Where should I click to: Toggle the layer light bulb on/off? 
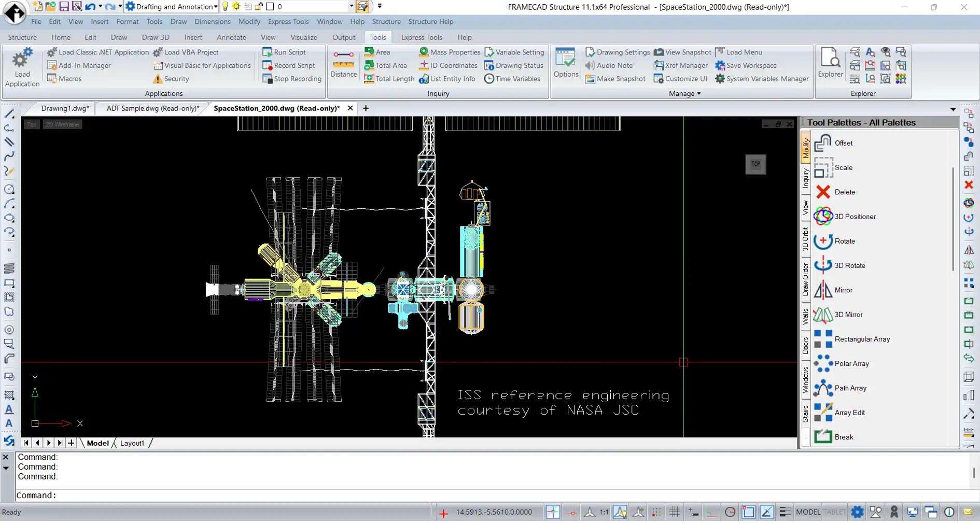tap(225, 7)
